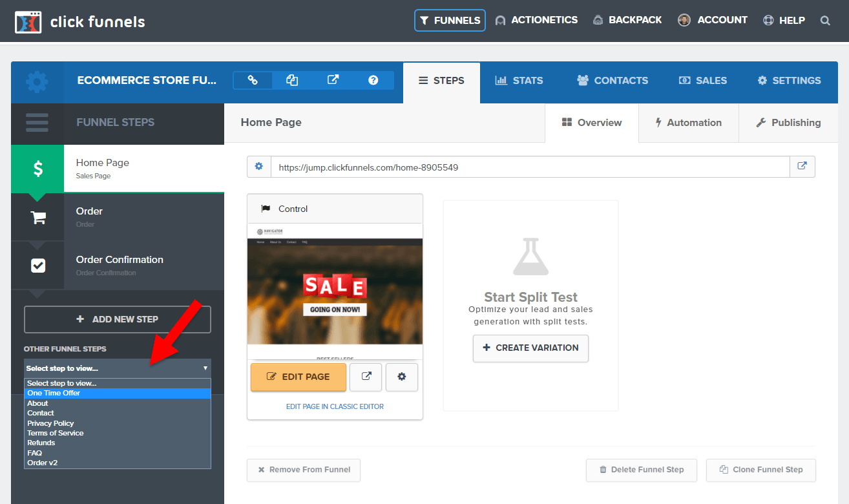
Task: Click the gear icon left of URL field
Action: pos(259,167)
